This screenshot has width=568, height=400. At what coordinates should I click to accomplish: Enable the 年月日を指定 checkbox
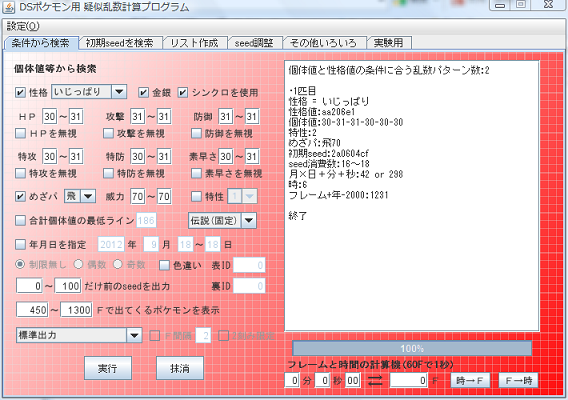point(20,244)
